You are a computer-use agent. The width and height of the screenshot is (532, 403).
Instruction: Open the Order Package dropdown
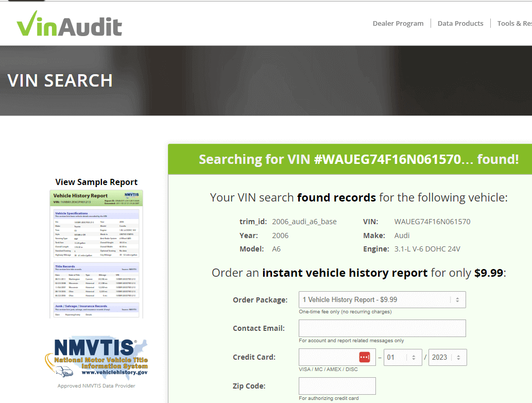tap(382, 299)
